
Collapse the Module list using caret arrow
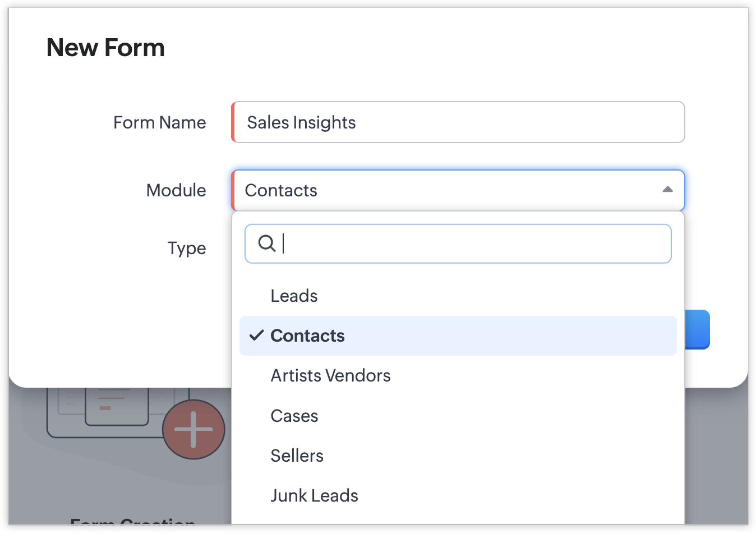point(667,190)
